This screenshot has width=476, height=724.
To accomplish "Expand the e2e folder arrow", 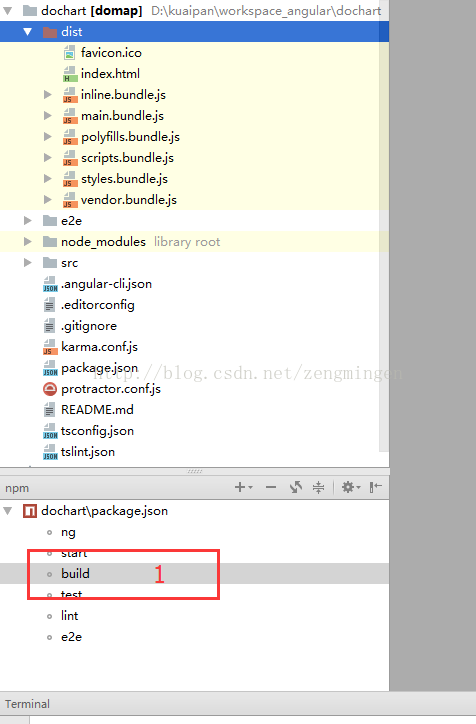I will [28, 221].
